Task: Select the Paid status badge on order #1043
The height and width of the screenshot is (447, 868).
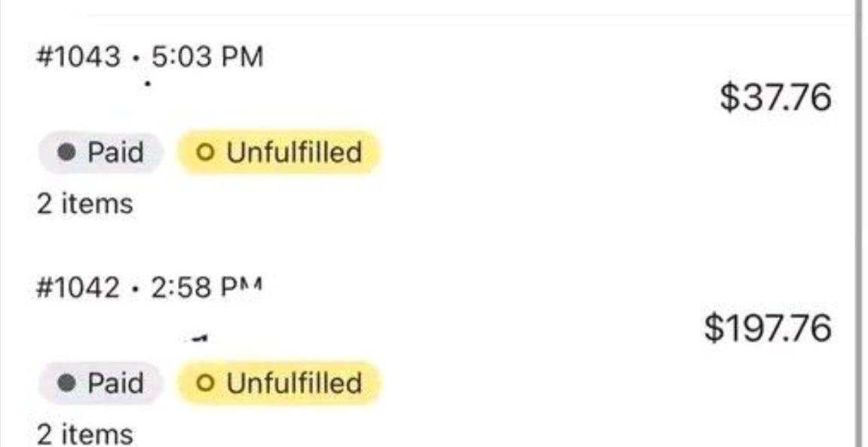Action: point(100,153)
